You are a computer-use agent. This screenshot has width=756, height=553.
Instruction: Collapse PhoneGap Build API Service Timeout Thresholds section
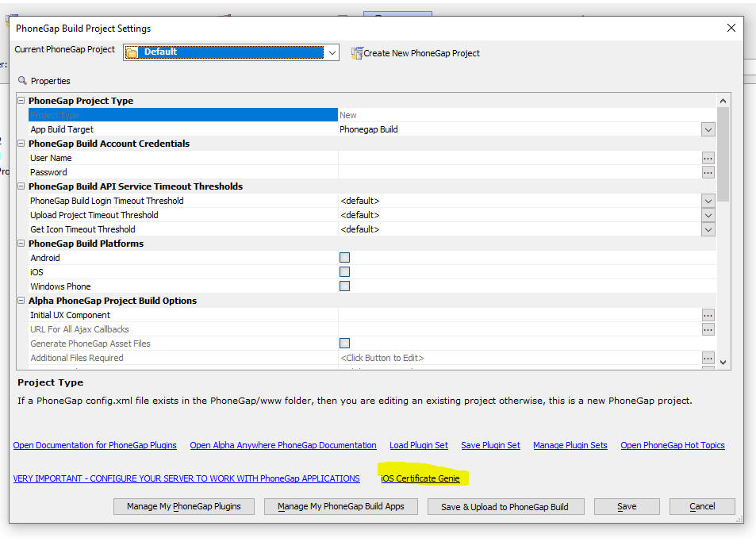21,186
